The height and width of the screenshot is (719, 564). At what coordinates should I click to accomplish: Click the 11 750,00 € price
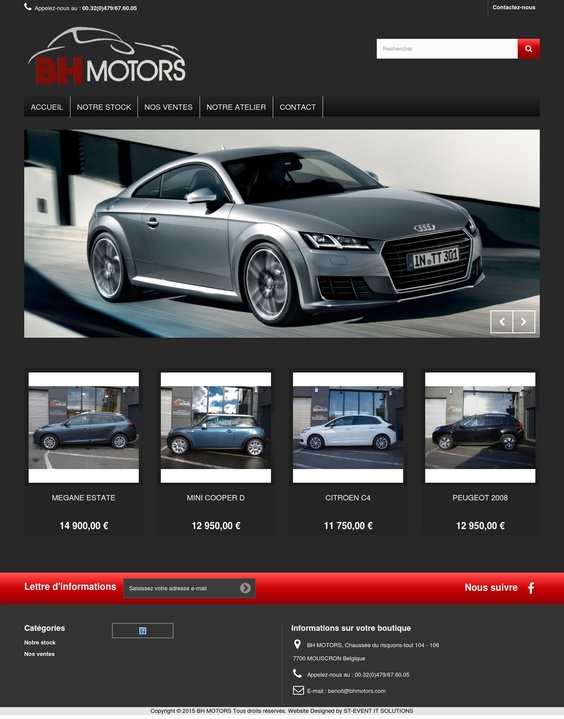point(348,526)
